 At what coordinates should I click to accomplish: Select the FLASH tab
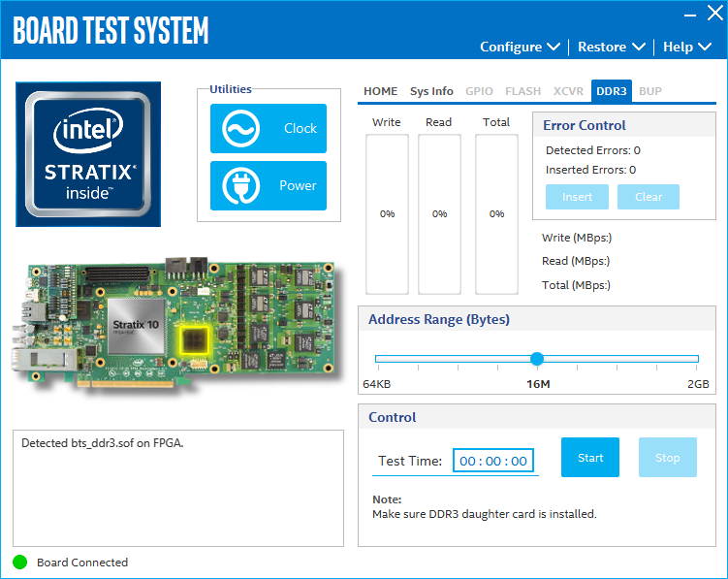pyautogui.click(x=522, y=91)
